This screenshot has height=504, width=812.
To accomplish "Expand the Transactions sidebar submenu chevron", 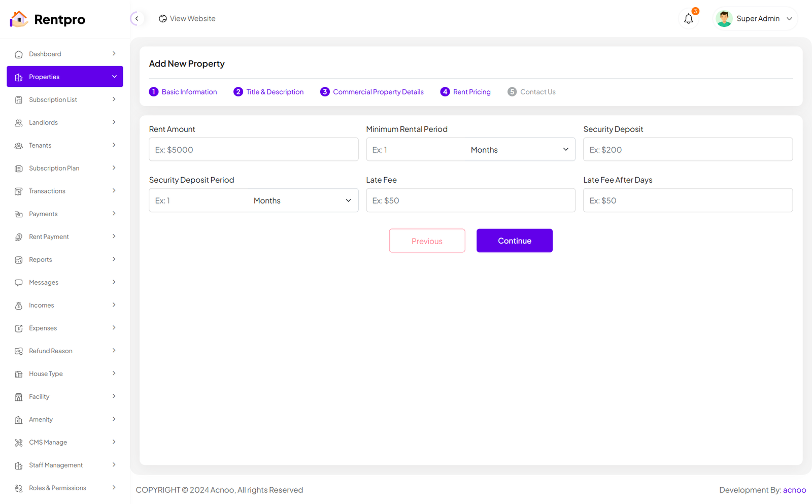I will (114, 191).
